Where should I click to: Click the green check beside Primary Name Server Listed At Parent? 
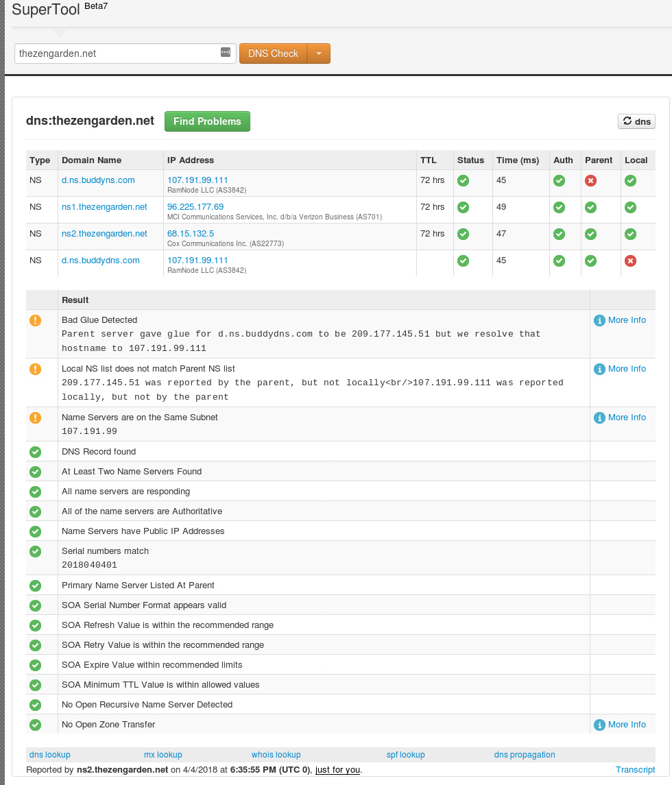(x=35, y=585)
